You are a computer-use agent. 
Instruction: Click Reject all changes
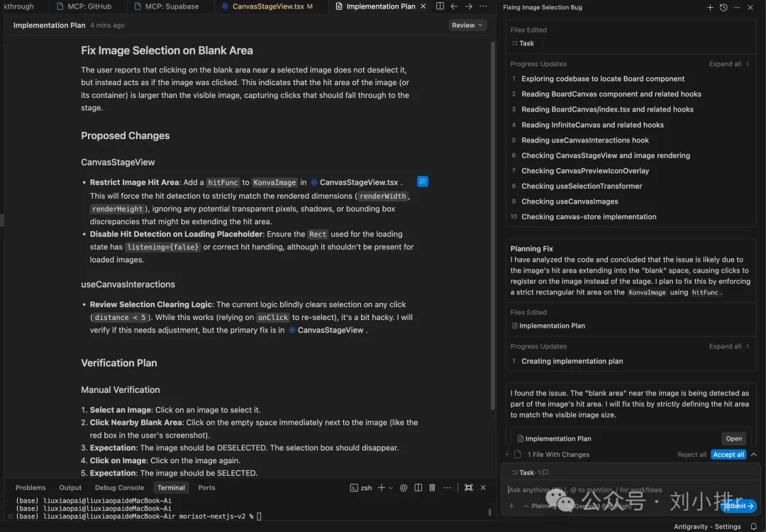[692, 455]
